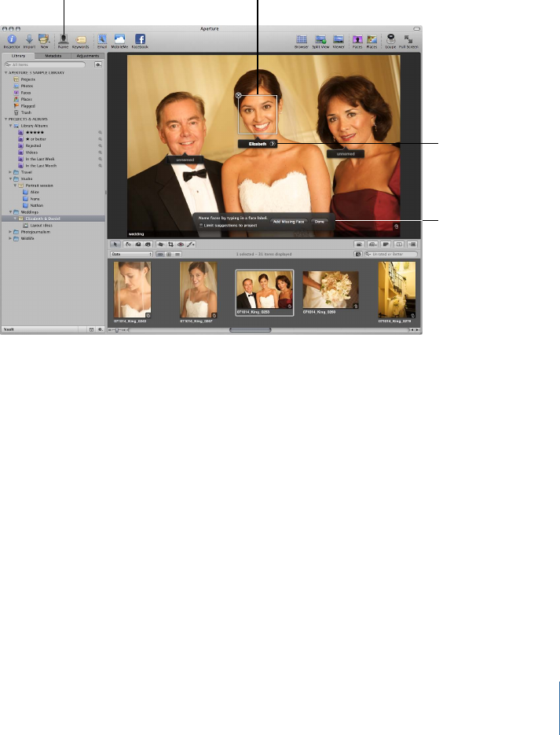Switch to the Adjustments tab
This screenshot has width=560, height=735.
[x=87, y=56]
